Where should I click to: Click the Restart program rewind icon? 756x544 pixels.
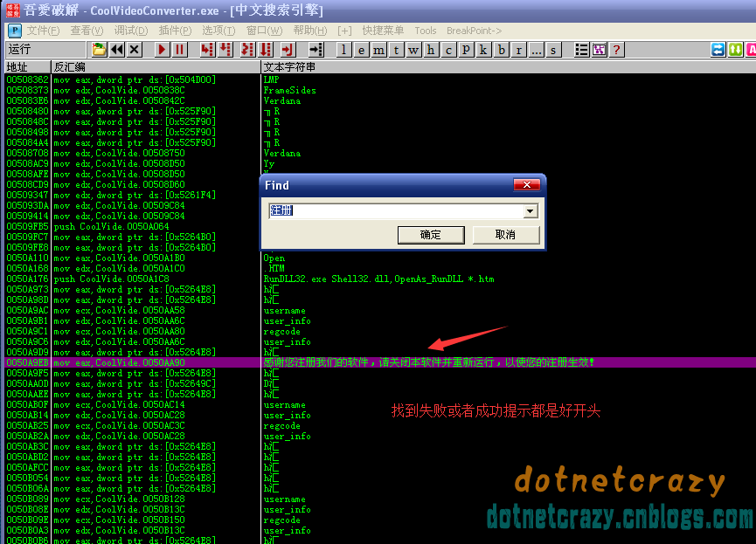tap(117, 50)
